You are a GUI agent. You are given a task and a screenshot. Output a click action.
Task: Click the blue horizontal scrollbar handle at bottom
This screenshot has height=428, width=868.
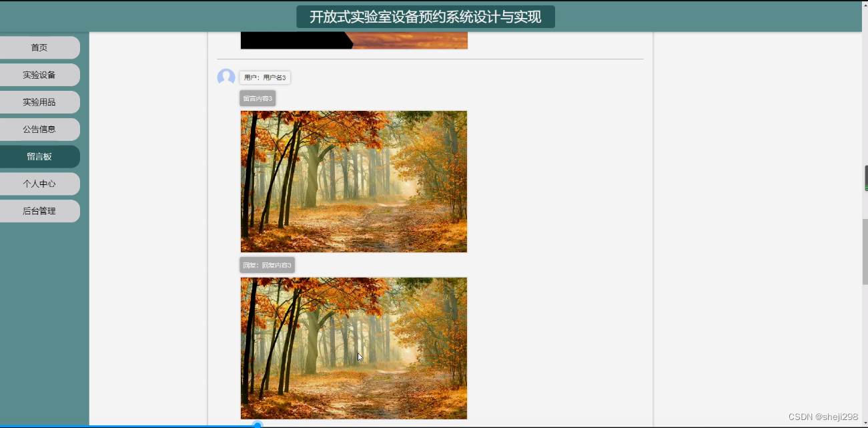(x=258, y=424)
